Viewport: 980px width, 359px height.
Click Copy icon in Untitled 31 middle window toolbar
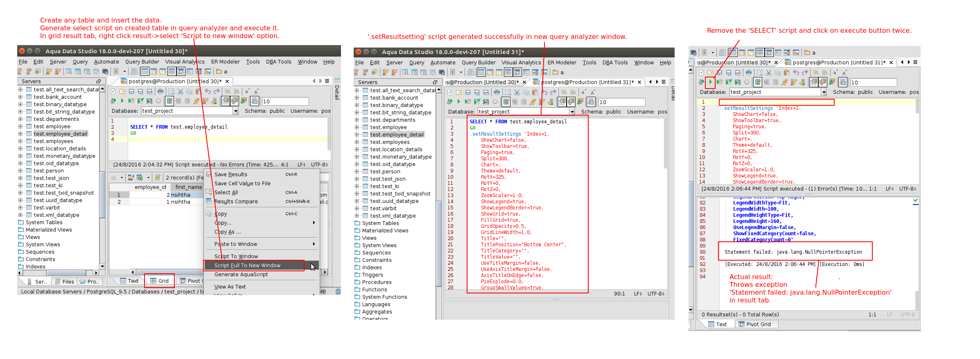[526, 92]
